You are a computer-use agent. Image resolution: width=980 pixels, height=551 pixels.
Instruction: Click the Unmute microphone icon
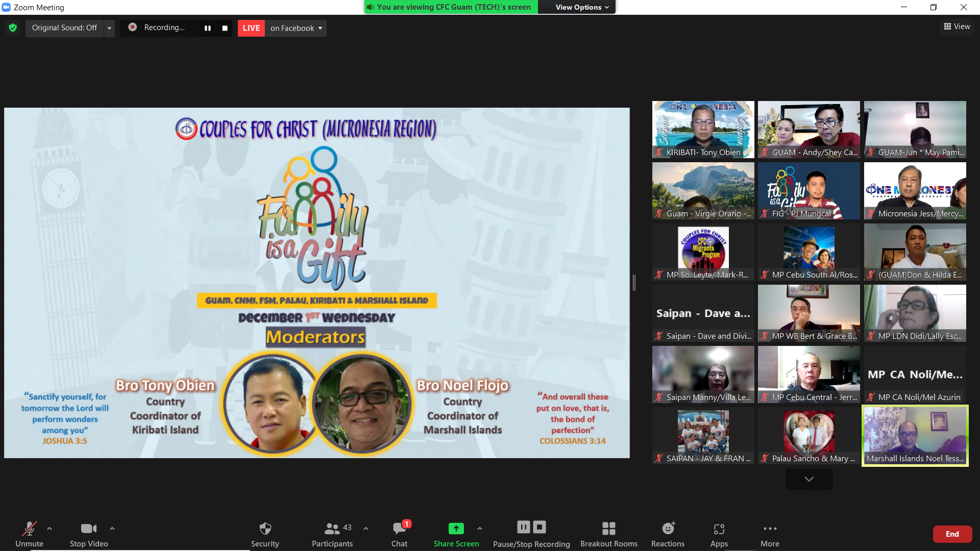pyautogui.click(x=29, y=529)
